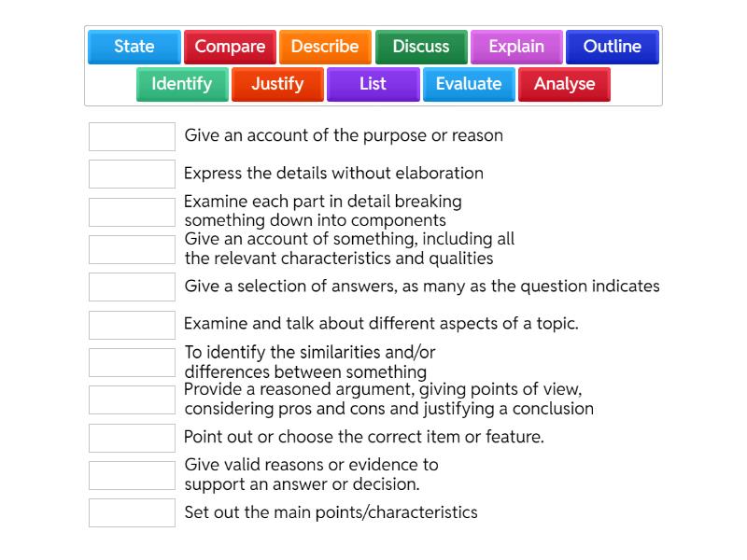Screen dimensions: 747x560
Task: Click the blue State word tile
Action: tap(134, 47)
